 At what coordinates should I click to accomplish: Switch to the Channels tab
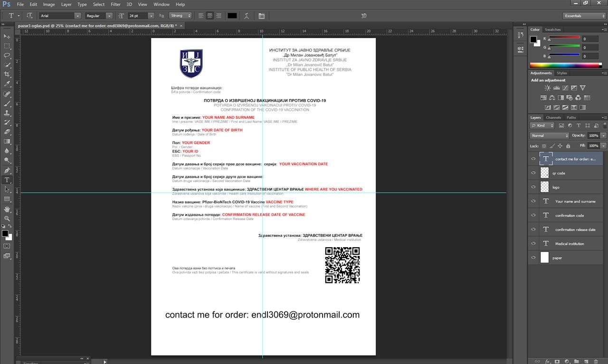pyautogui.click(x=553, y=117)
